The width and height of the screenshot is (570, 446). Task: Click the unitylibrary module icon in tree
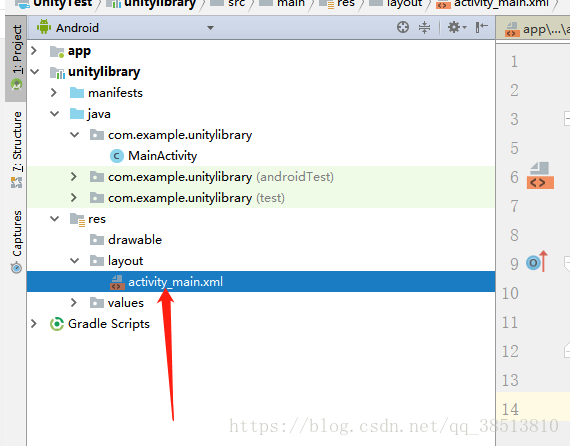(x=57, y=73)
